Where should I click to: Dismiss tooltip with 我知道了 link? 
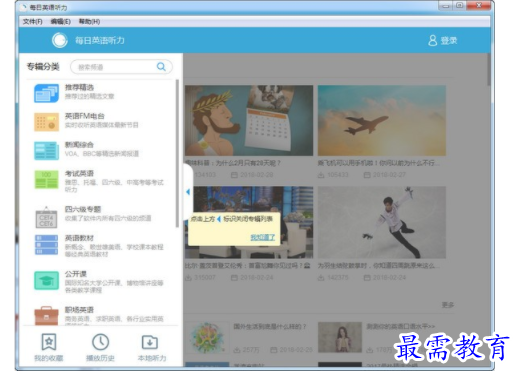(x=263, y=237)
